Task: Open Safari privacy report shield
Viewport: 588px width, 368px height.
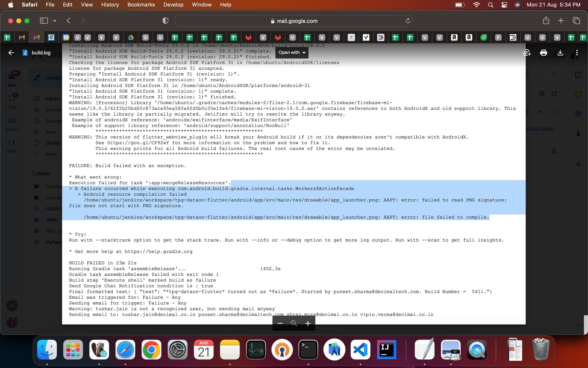Action: click(165, 21)
